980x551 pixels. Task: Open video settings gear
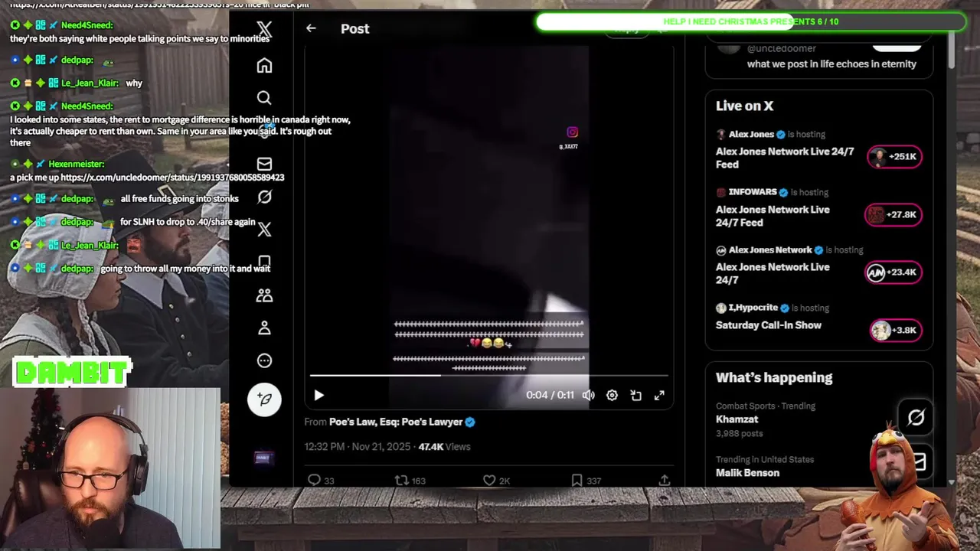[x=612, y=395]
